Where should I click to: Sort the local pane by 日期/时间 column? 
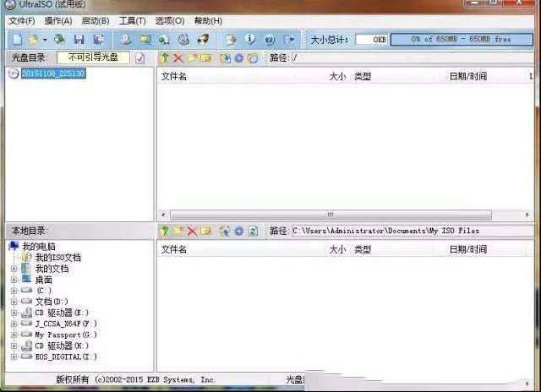[468, 249]
